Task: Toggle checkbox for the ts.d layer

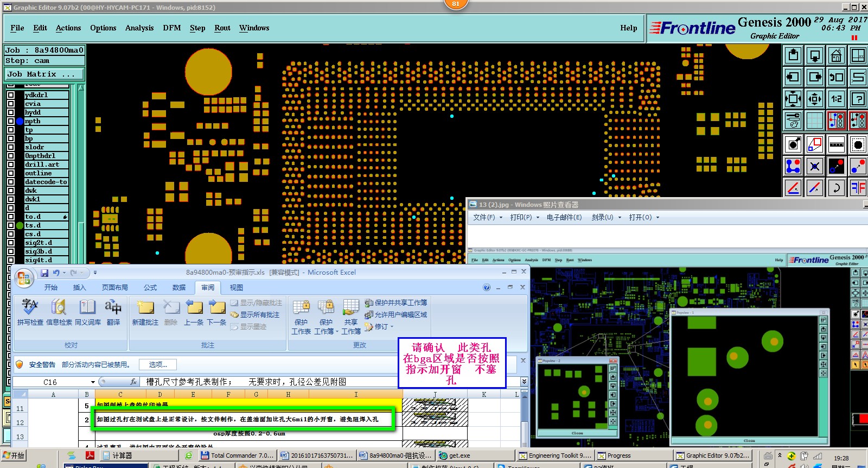Action: point(11,225)
